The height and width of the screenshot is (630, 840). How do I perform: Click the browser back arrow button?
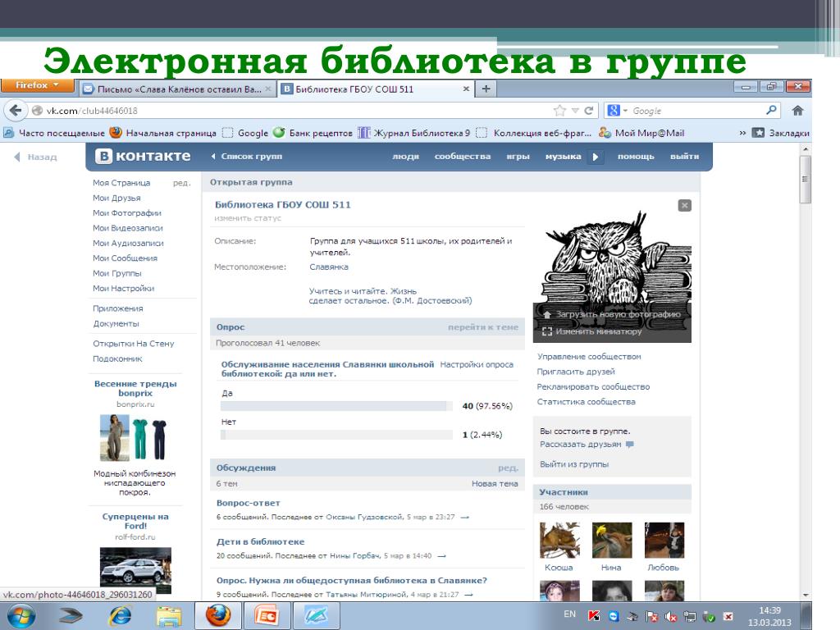pos(15,111)
